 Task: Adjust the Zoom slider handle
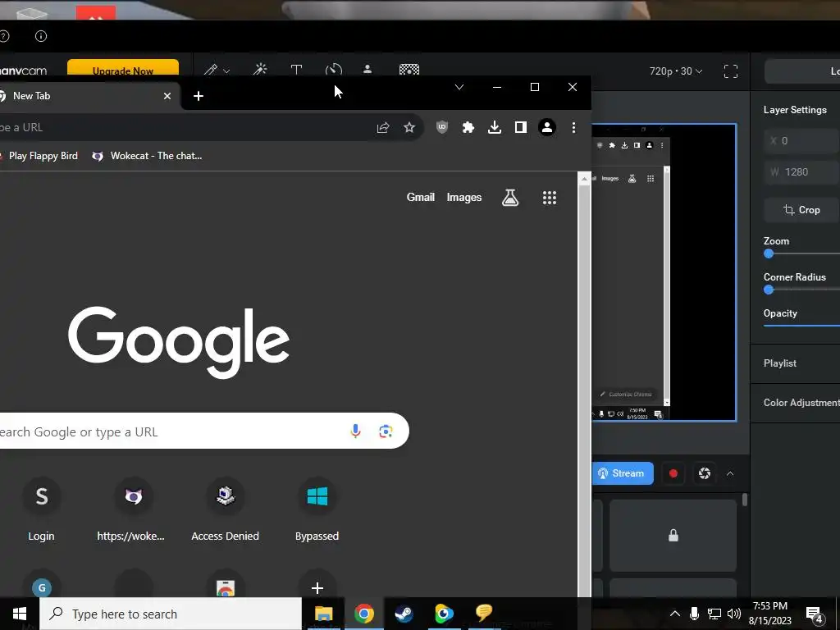point(769,253)
